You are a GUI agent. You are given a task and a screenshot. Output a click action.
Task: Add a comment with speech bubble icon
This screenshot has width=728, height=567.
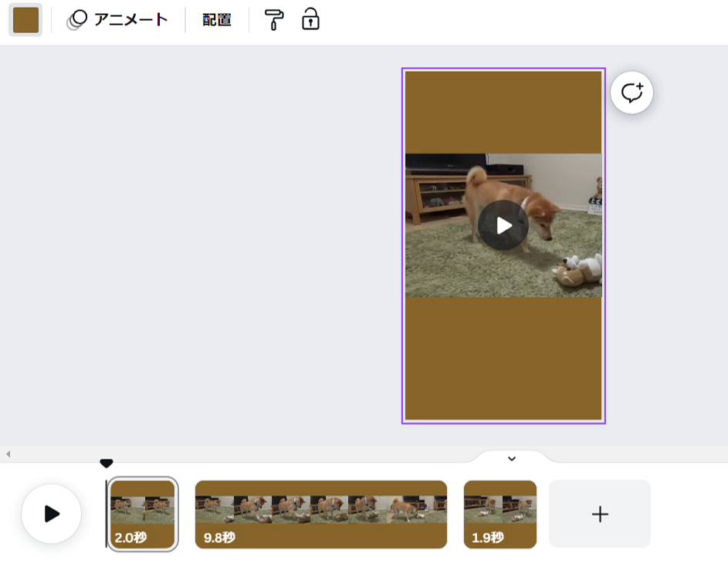coord(631,93)
